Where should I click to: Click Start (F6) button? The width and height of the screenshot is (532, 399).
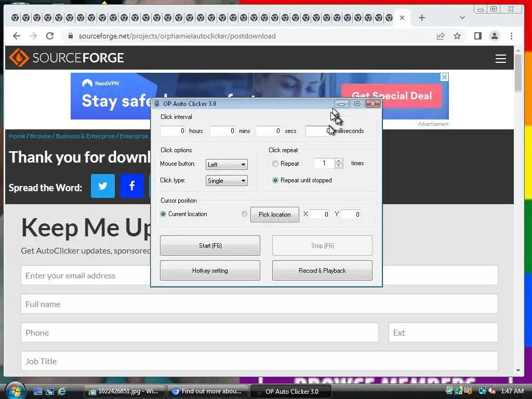coord(210,245)
